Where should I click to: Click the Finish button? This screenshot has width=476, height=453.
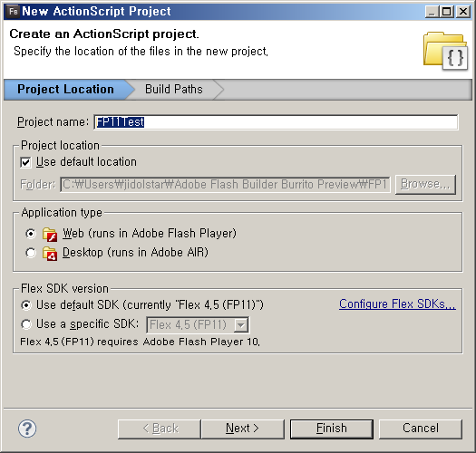coord(332,429)
